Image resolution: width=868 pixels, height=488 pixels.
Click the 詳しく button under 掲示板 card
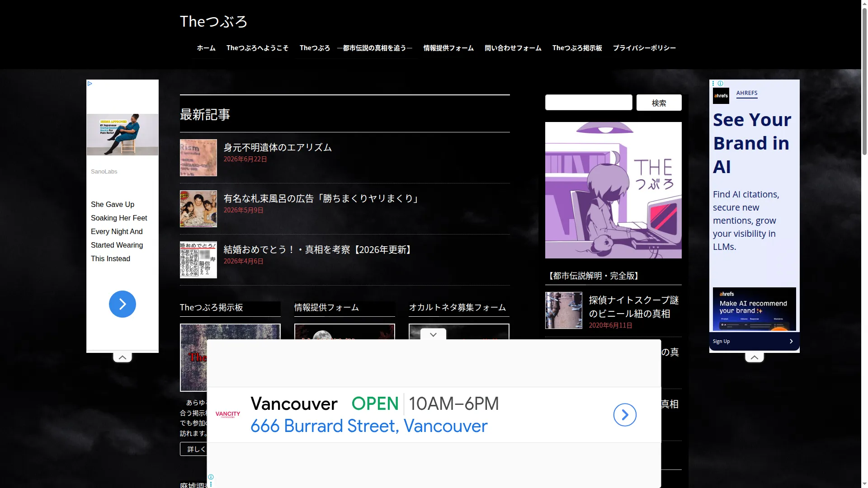[x=193, y=449]
